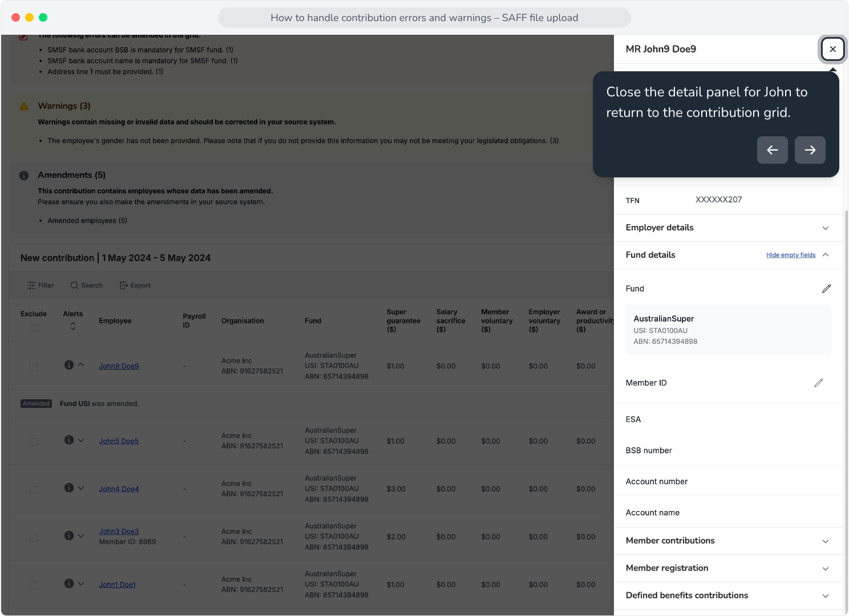Edit the Member ID pencil icon
This screenshot has width=849, height=616.
[x=818, y=383]
